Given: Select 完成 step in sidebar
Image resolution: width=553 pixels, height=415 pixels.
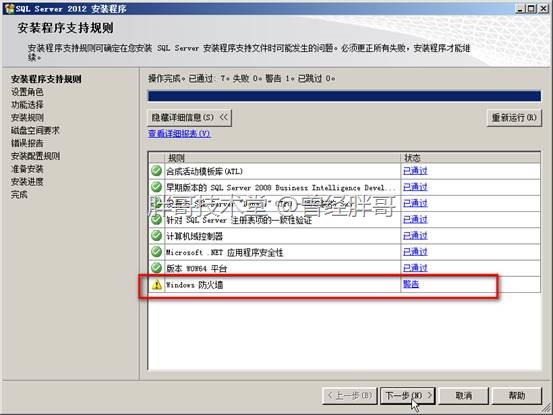Looking at the screenshot, I should 19,194.
